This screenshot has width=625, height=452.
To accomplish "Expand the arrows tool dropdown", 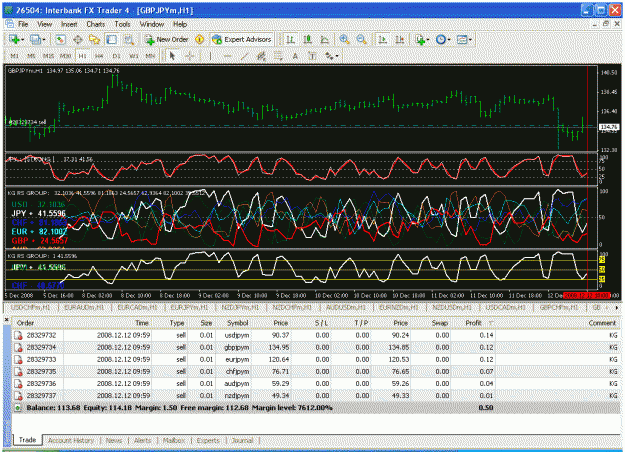I will (x=337, y=56).
